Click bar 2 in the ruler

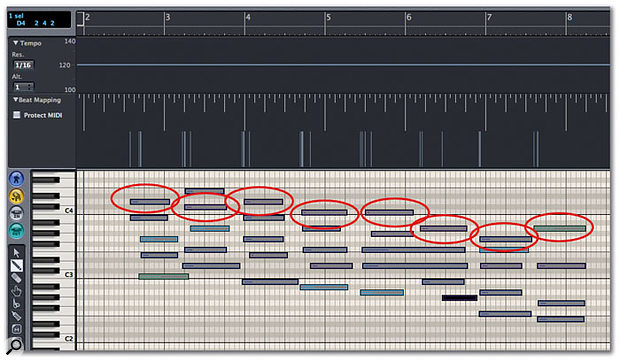point(87,17)
